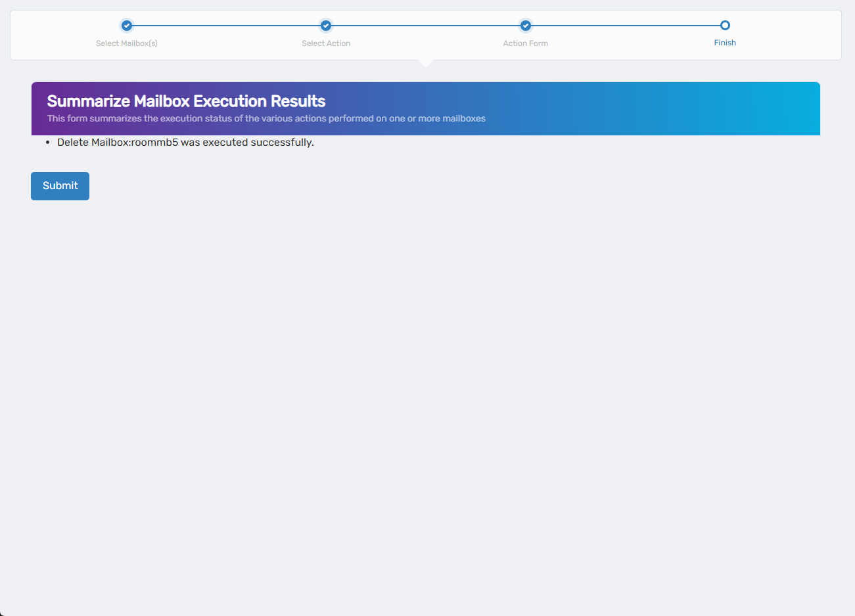Click the stepper progress bar between completed steps

point(226,25)
